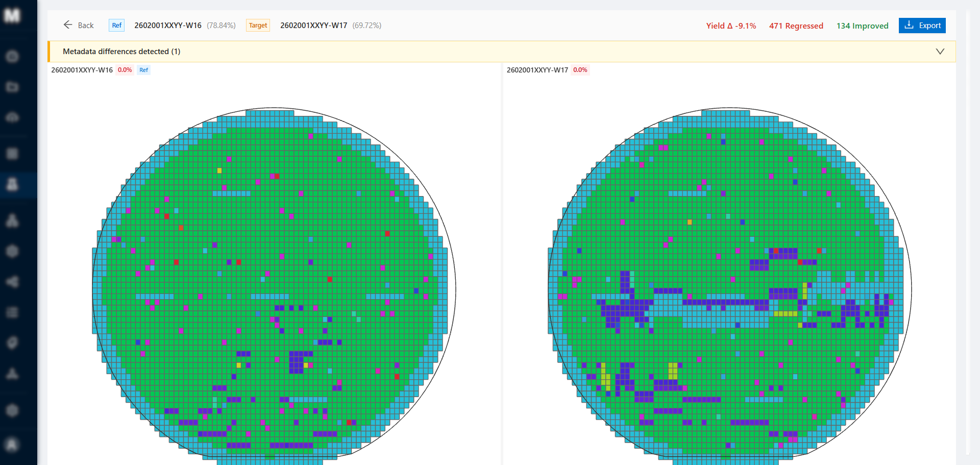Click the W17 map title label
The width and height of the screenshot is (980, 465).
[x=537, y=70]
